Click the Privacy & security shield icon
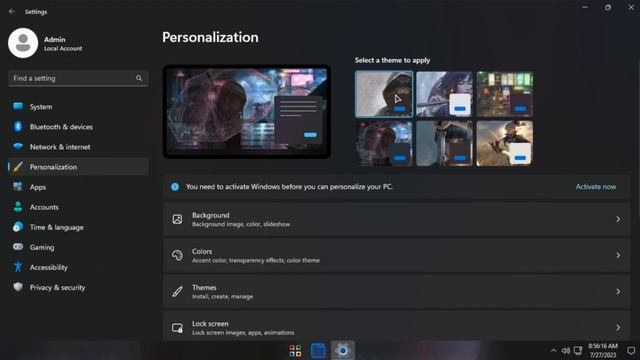The width and height of the screenshot is (640, 360). pyautogui.click(x=18, y=287)
